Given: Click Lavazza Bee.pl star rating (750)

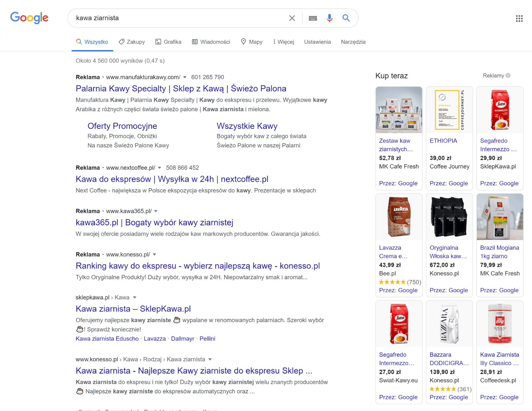Looking at the screenshot, I should 400,282.
